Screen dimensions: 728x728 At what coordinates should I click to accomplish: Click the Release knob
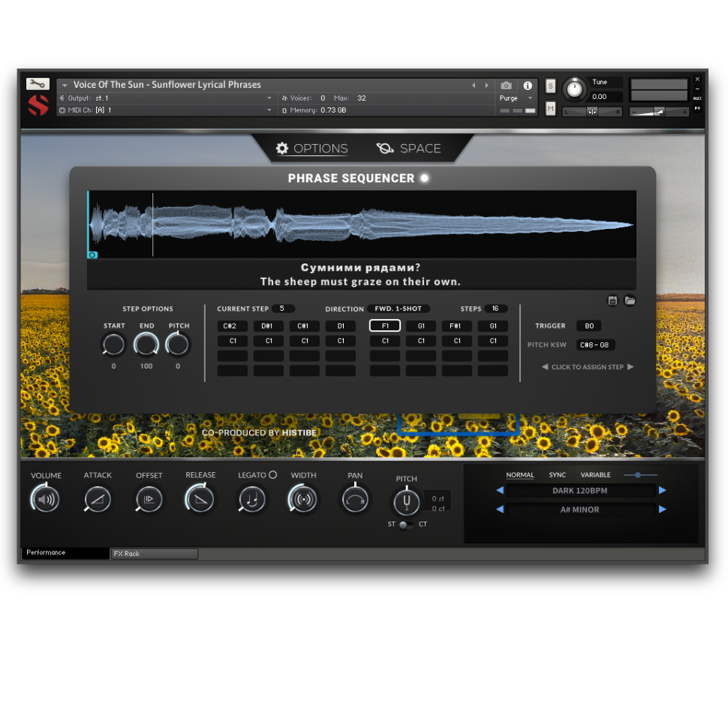pyautogui.click(x=200, y=499)
